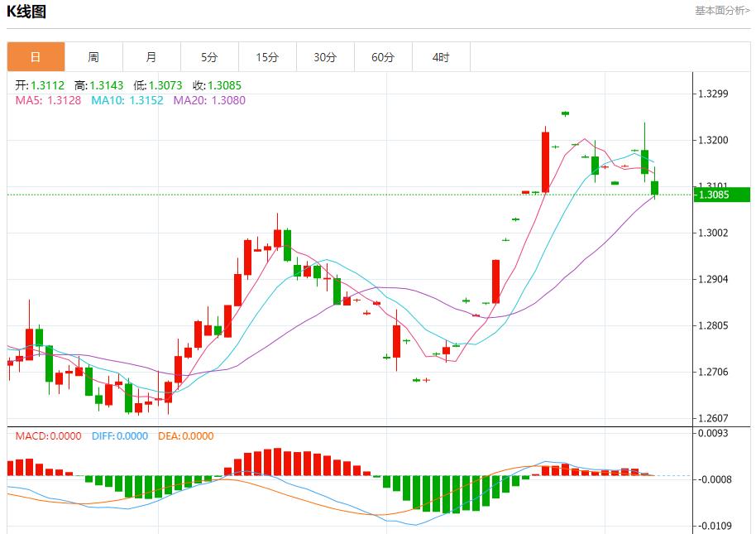Open the 基本面分析 link
The height and width of the screenshot is (534, 756).
pyautogui.click(x=722, y=11)
